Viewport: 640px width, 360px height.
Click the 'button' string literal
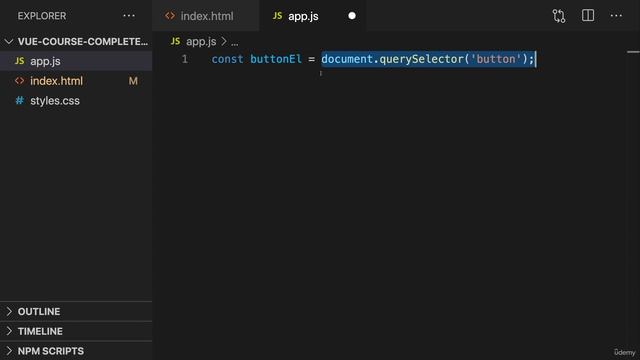tap(496, 59)
